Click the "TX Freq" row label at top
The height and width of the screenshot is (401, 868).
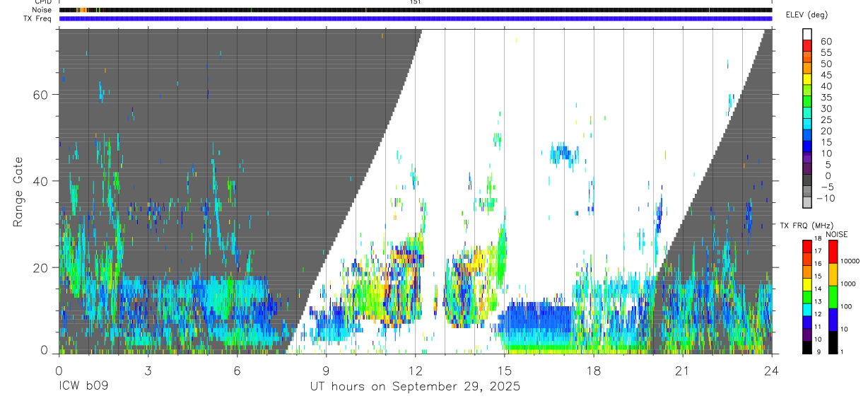(37, 18)
